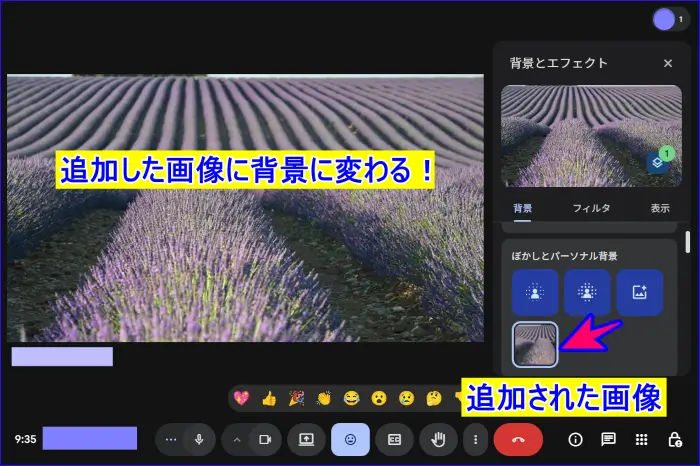Click the effects panel scrollbar
The image size is (700, 466).
688,242
